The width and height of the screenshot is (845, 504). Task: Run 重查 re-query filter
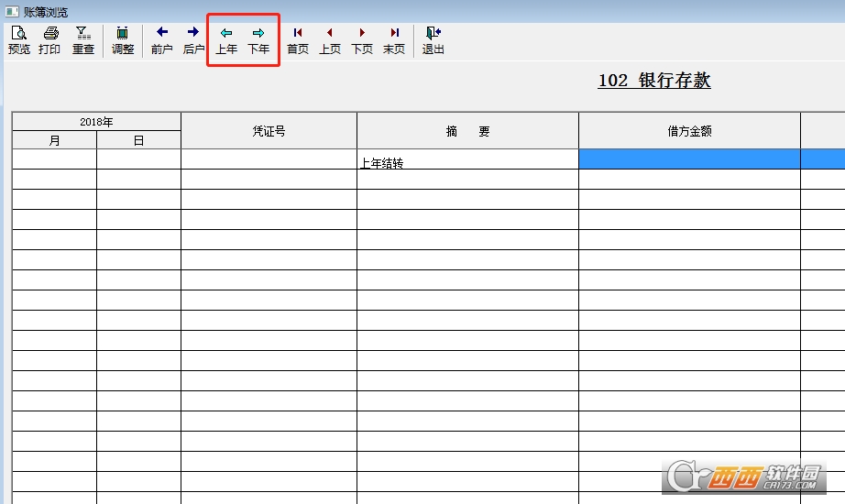[x=83, y=40]
